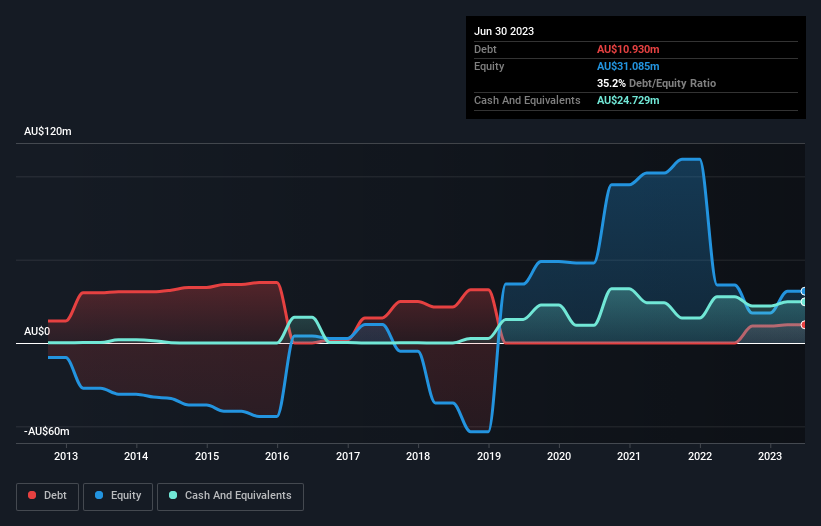Click the 2019 x-axis label
Image resolution: width=821 pixels, height=526 pixels.
click(x=489, y=456)
